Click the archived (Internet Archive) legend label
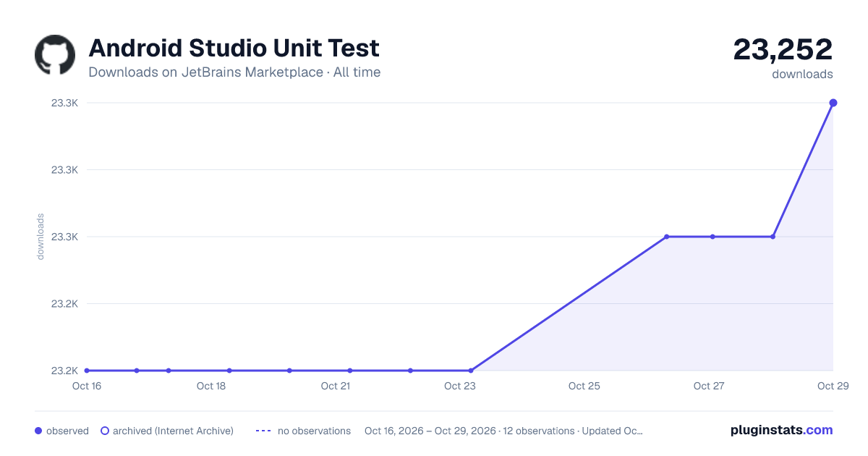Image resolution: width=868 pixels, height=456 pixels. pos(173,431)
